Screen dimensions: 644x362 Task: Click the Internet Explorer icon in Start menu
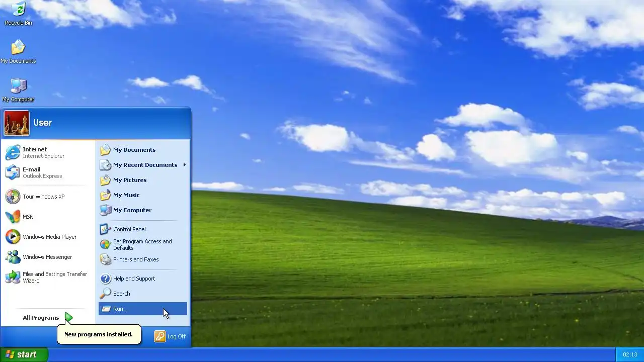pyautogui.click(x=13, y=152)
